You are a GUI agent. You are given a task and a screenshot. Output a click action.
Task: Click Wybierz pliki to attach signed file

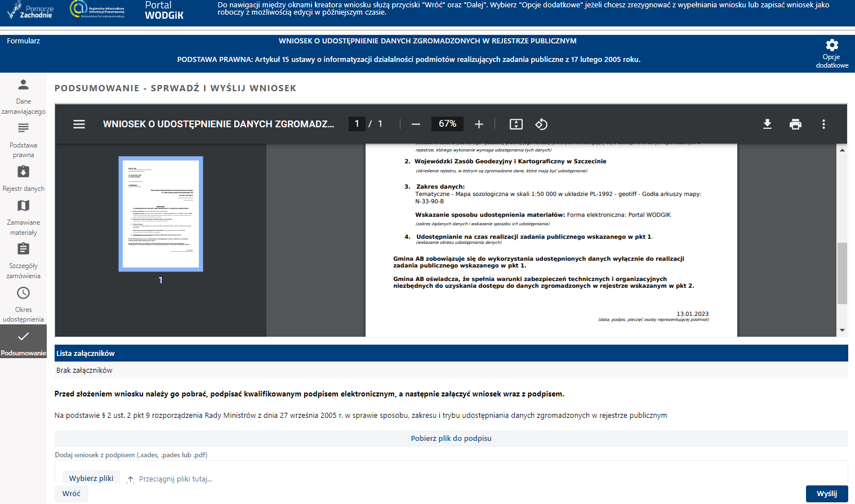click(91, 477)
